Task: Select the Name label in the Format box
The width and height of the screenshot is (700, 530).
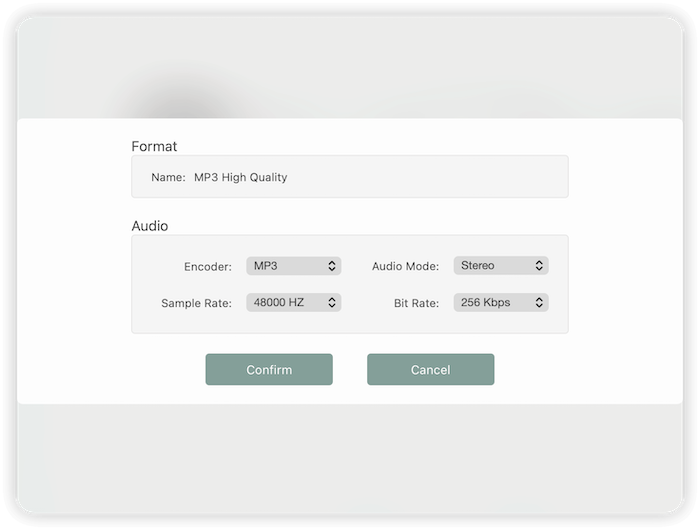Action: pyautogui.click(x=168, y=177)
